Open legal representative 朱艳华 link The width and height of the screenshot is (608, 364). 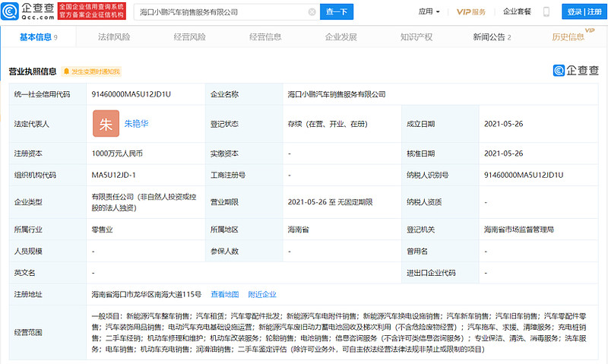click(136, 124)
